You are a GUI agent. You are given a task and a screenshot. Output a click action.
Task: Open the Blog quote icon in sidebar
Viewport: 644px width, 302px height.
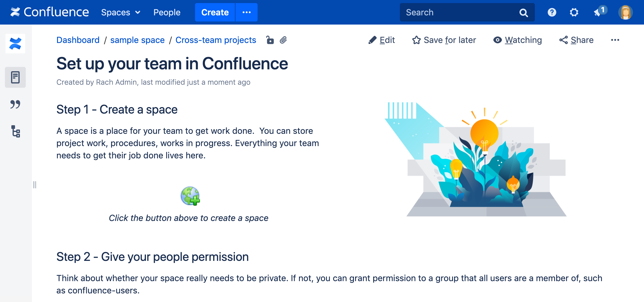tap(15, 104)
